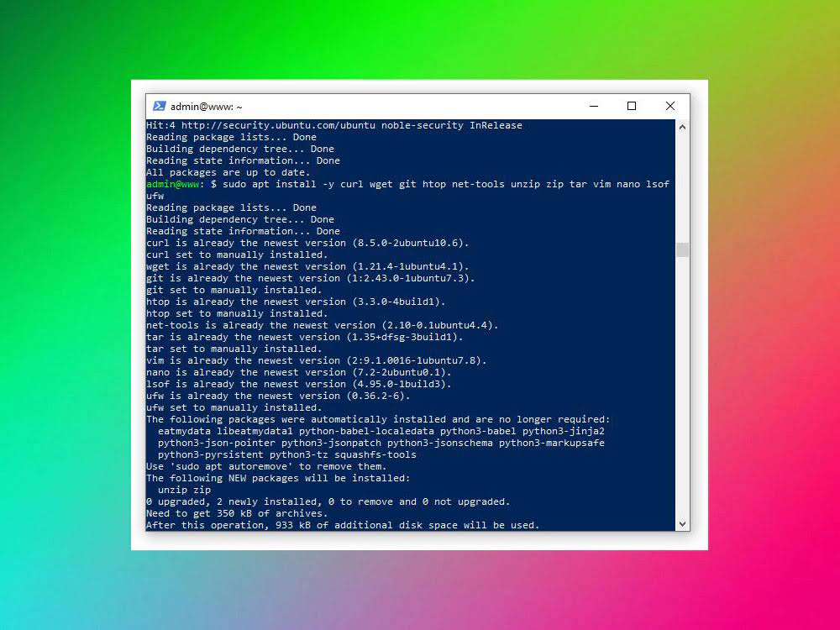The image size is (840, 630).
Task: Click 'git set to manually installed.' line
Action: pyautogui.click(x=234, y=291)
